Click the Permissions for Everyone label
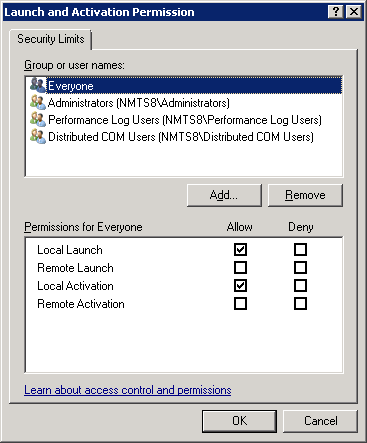The height and width of the screenshot is (443, 367). coord(83,227)
